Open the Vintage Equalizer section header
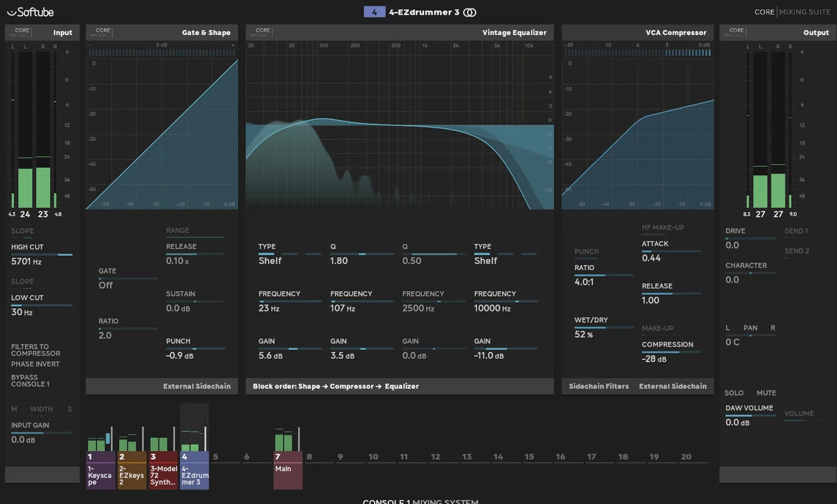The image size is (837, 504). pyautogui.click(x=400, y=32)
